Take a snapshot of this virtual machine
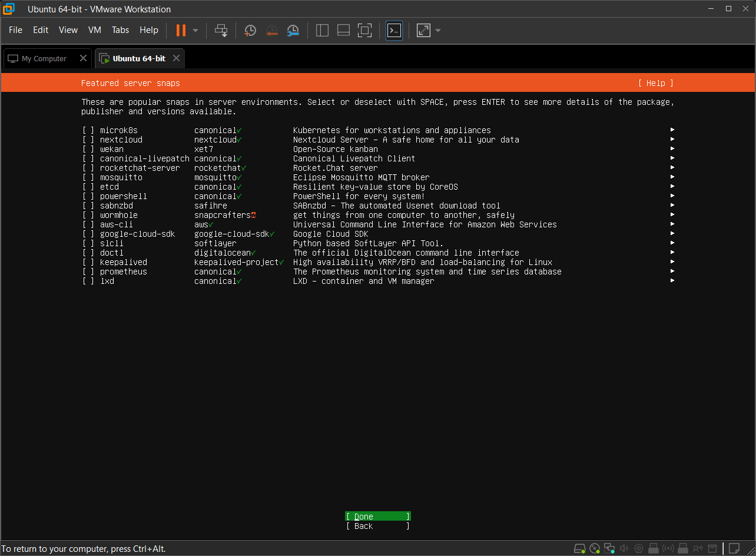 pyautogui.click(x=250, y=30)
